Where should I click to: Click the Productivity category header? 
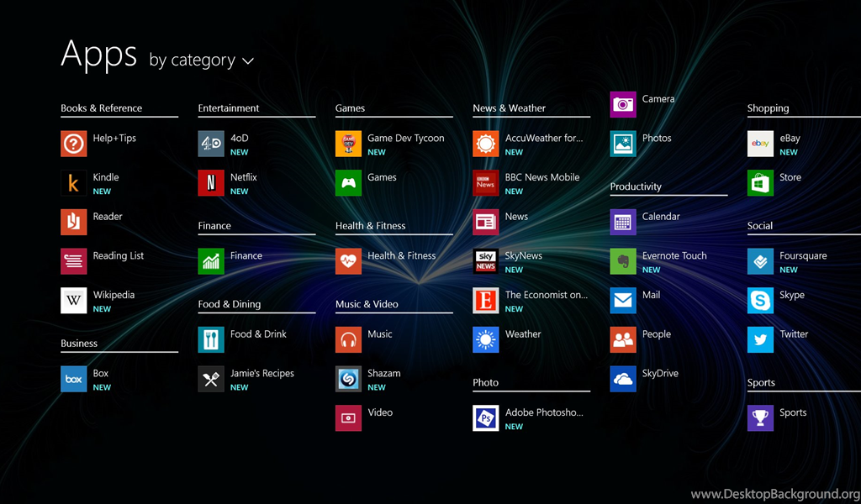pyautogui.click(x=636, y=186)
